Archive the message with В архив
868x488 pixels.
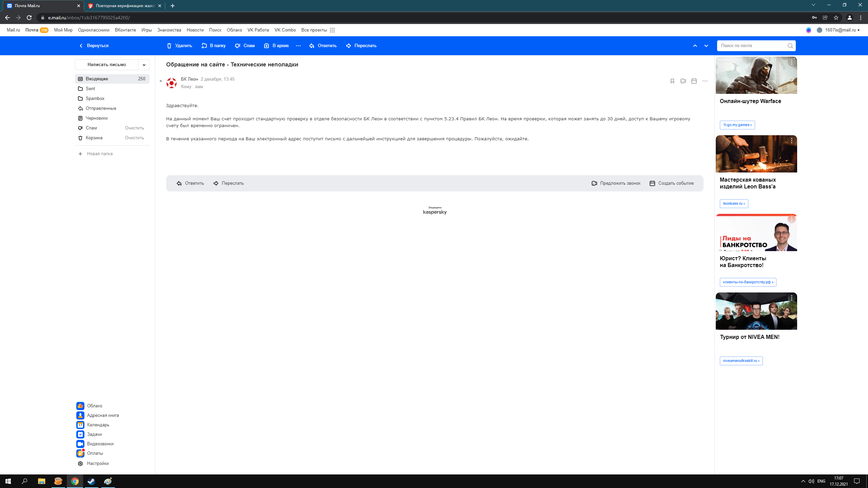(x=276, y=46)
